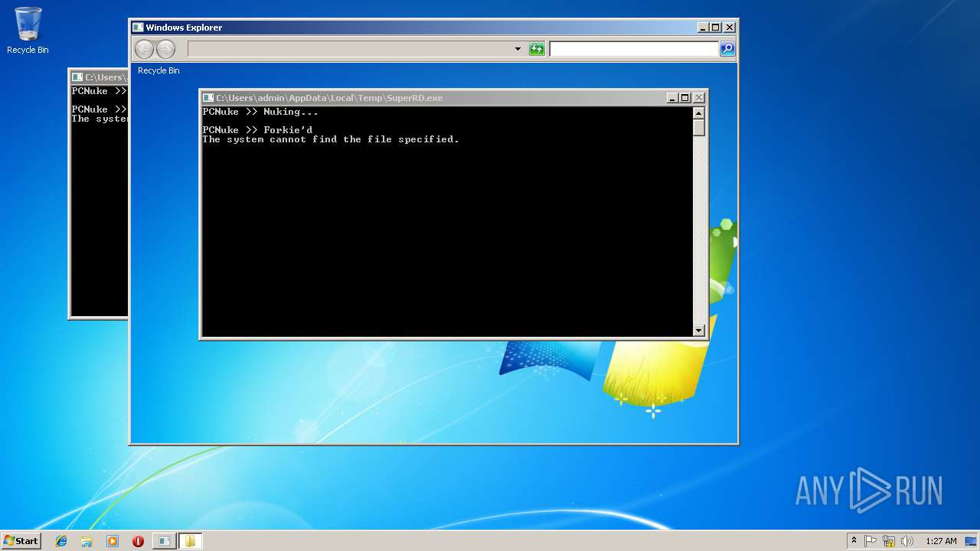This screenshot has height=551, width=980.
Task: Click 'The system cannot find the file specified.' line
Action: (x=331, y=139)
